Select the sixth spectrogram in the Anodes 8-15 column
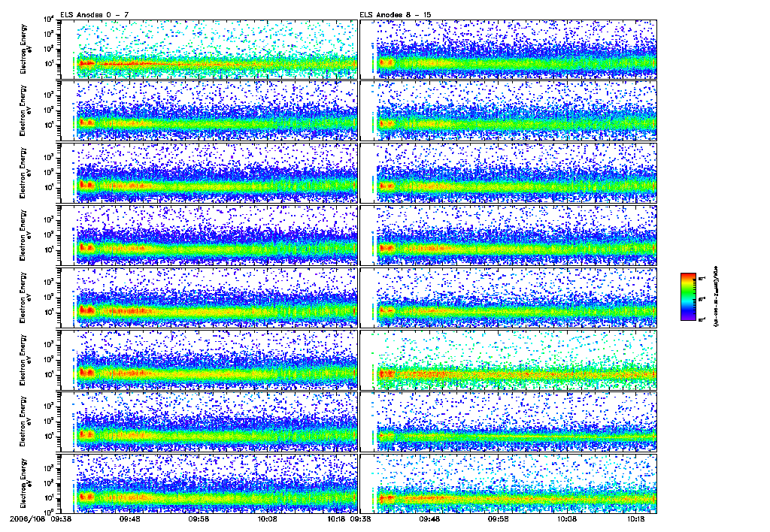770x532 pixels. point(508,360)
